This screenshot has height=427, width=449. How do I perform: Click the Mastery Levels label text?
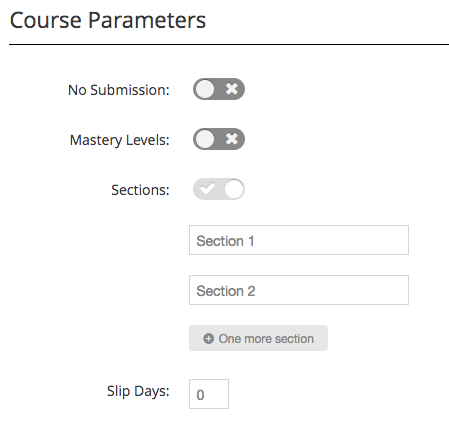[120, 140]
